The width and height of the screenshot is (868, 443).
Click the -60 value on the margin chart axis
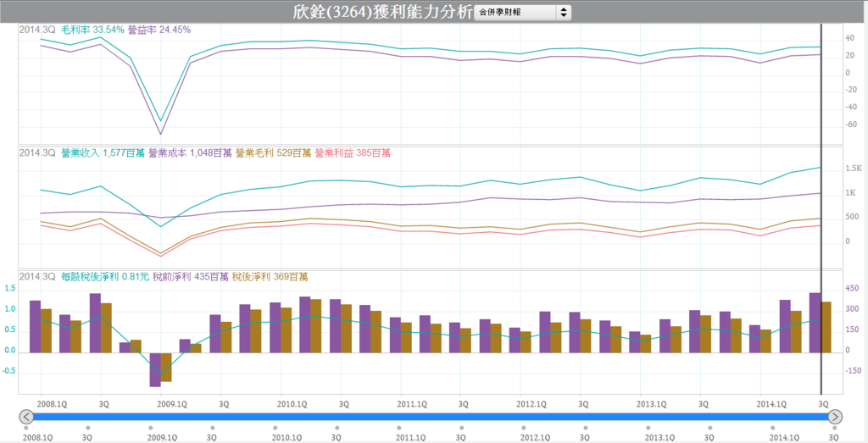click(x=851, y=125)
